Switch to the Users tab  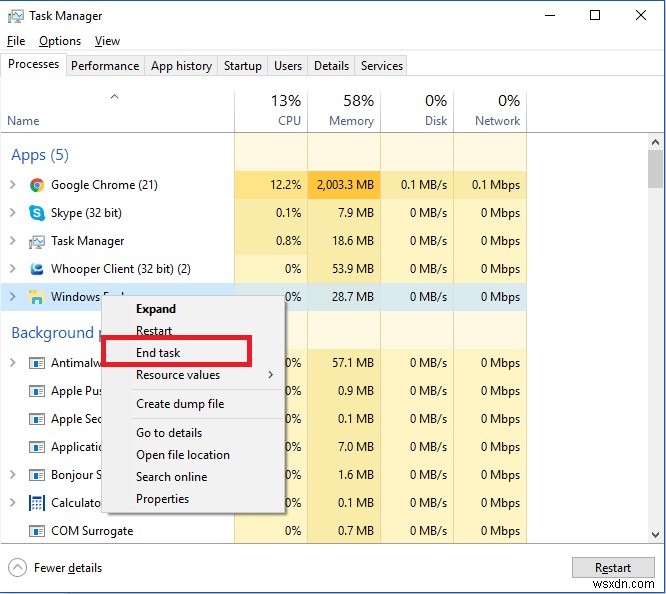click(x=288, y=66)
